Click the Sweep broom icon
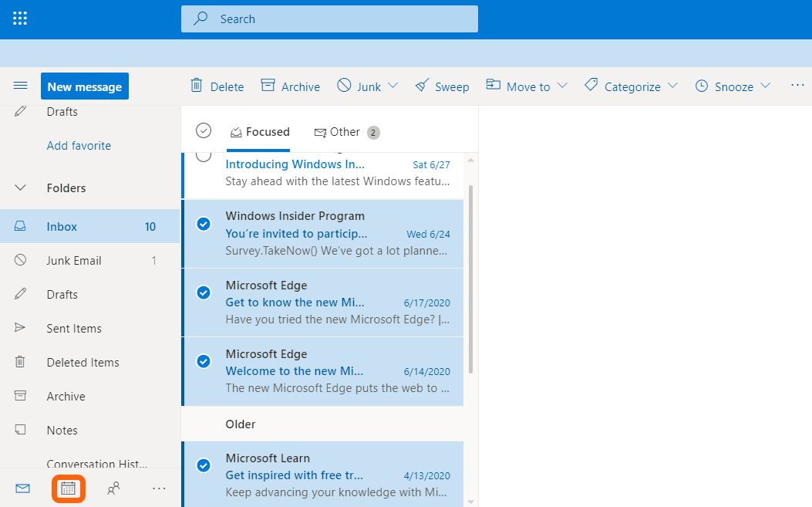The image size is (812, 507). click(x=422, y=86)
